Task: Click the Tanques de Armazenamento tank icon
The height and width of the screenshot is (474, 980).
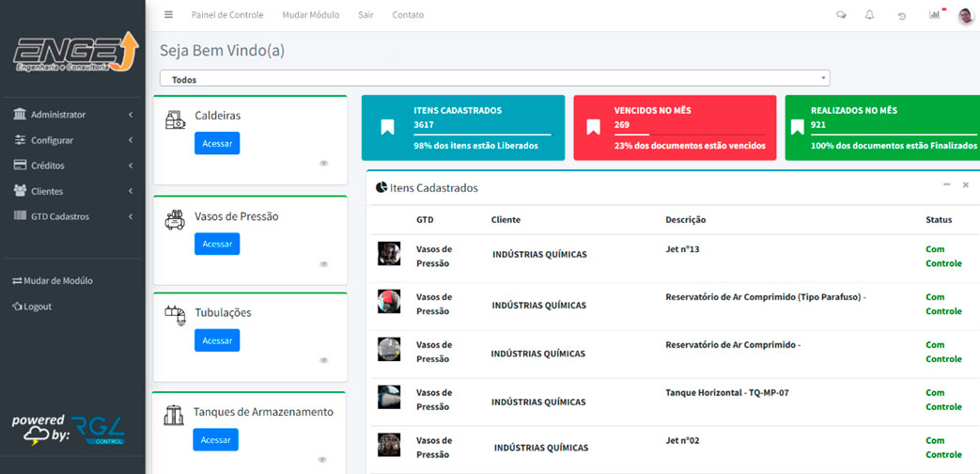Action: tap(174, 415)
